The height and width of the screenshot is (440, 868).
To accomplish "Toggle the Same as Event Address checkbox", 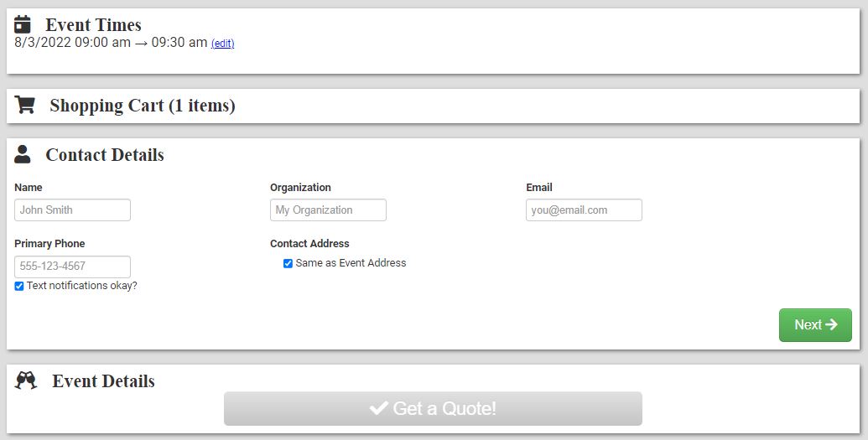I will pos(288,263).
